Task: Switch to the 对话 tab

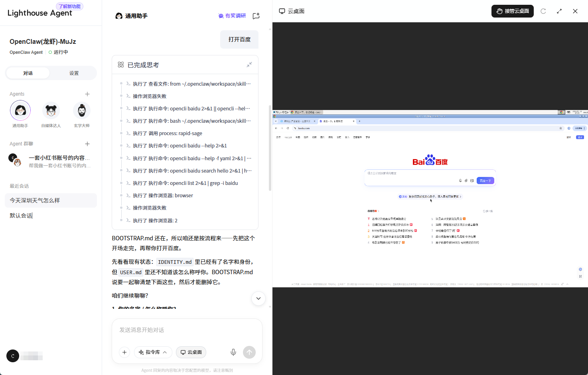Action: click(28, 73)
